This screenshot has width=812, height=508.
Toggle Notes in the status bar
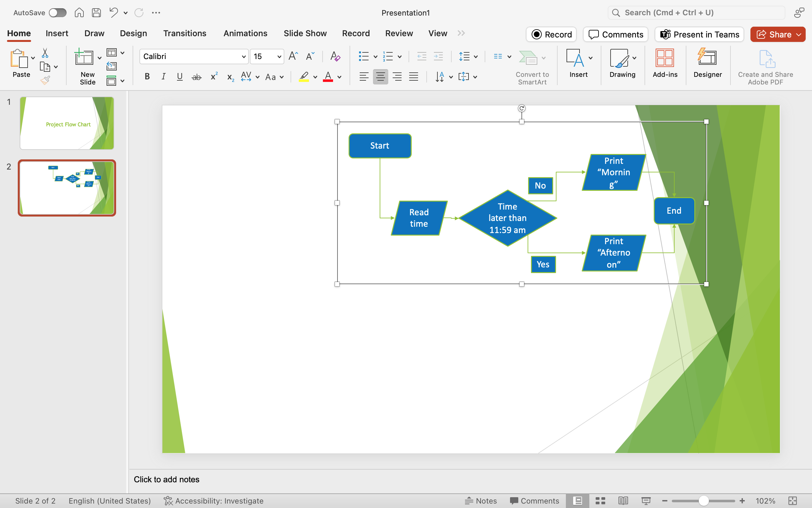pyautogui.click(x=481, y=501)
